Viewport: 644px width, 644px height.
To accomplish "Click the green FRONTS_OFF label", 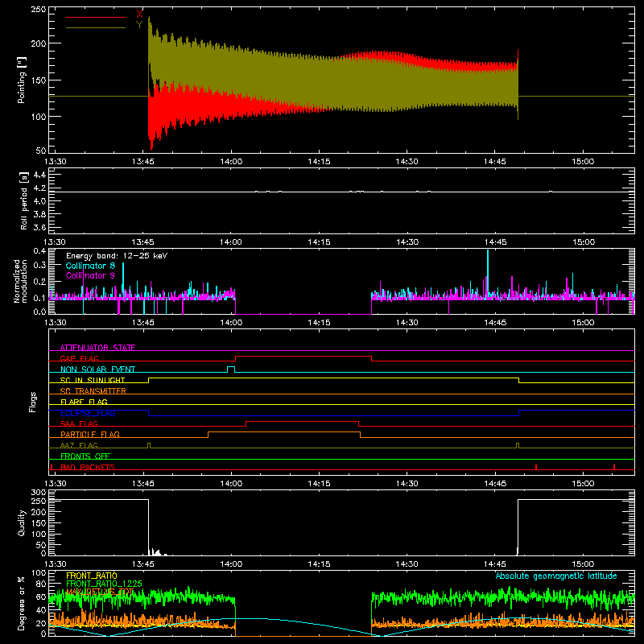I will tap(85, 456).
